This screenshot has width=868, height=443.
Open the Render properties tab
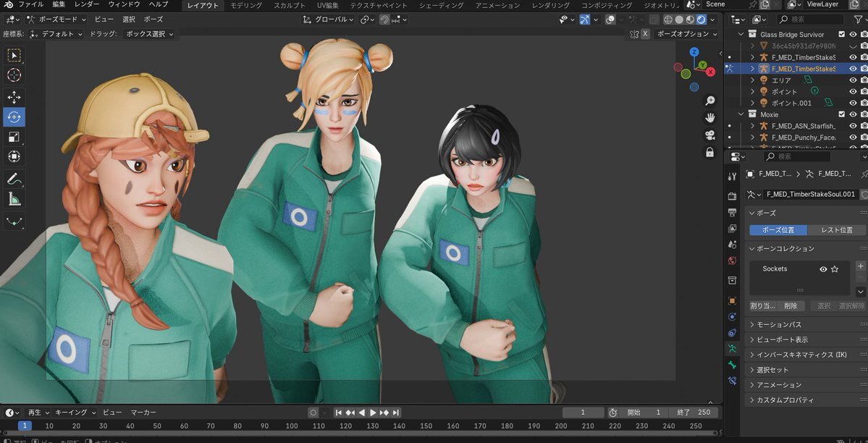[x=733, y=195]
